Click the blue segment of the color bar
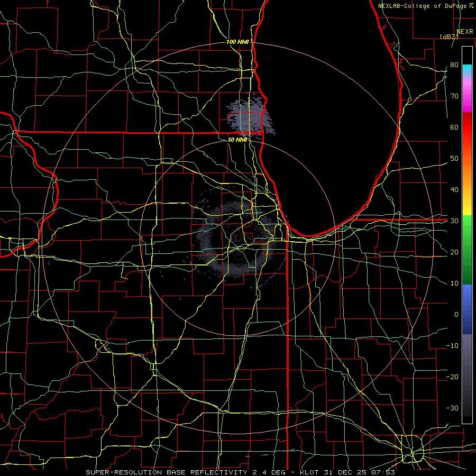The width and height of the screenshot is (476, 476). pos(467,309)
